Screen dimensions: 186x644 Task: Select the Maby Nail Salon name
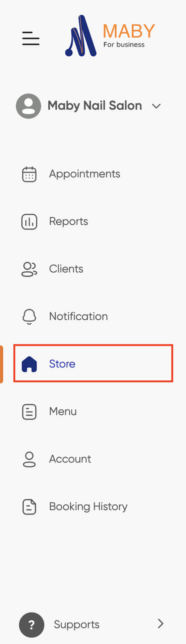point(95,106)
